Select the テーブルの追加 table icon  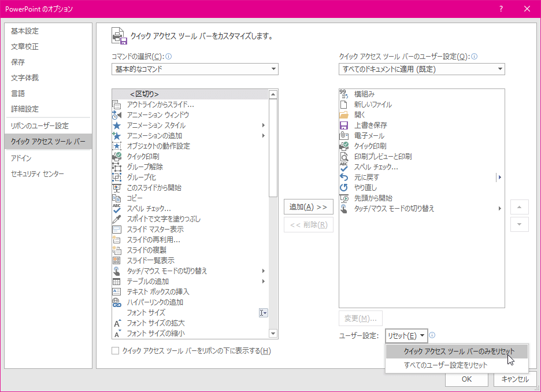point(117,281)
